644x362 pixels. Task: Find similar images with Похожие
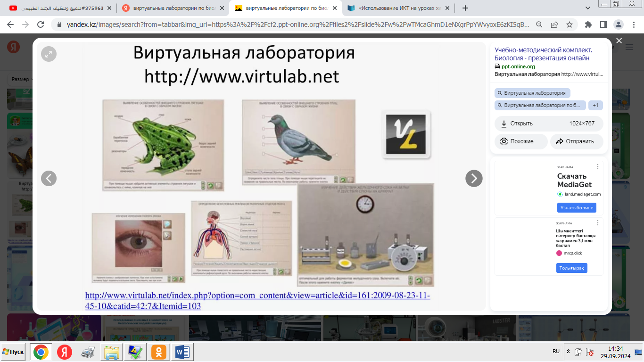click(521, 141)
